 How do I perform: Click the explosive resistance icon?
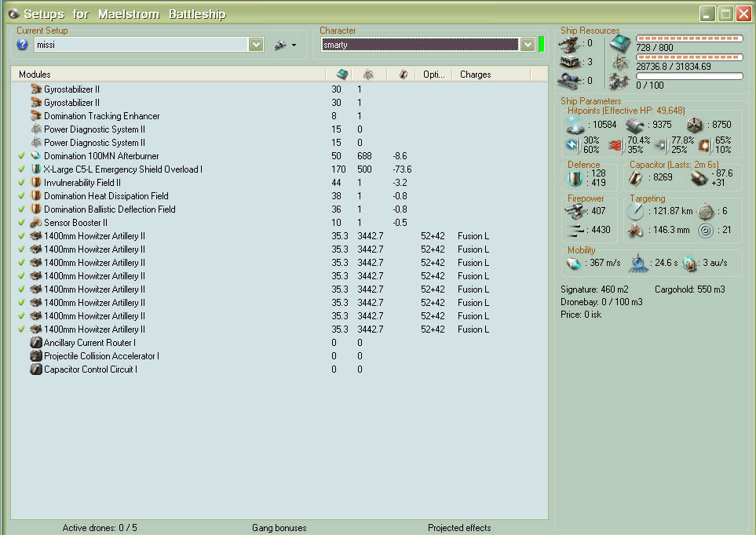[x=705, y=145]
